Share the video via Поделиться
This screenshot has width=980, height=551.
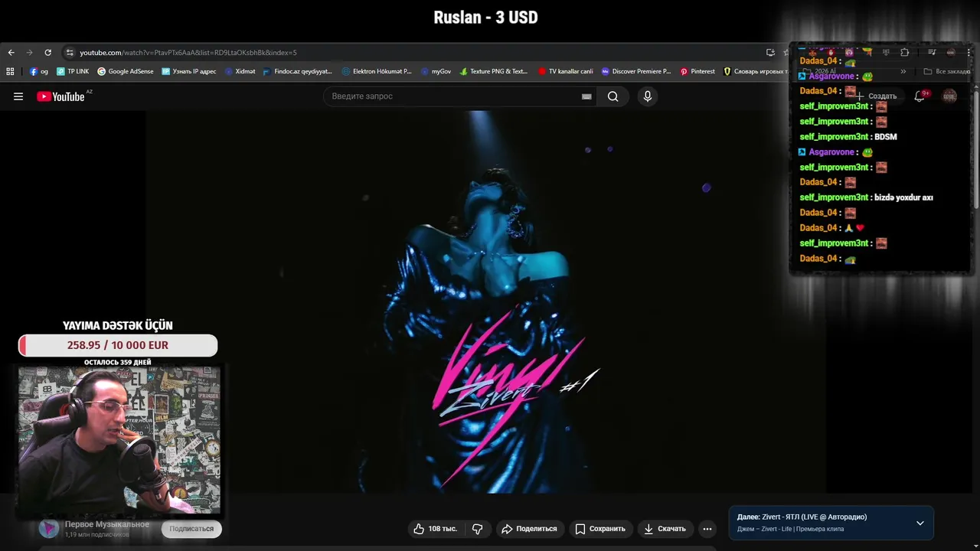pyautogui.click(x=529, y=529)
